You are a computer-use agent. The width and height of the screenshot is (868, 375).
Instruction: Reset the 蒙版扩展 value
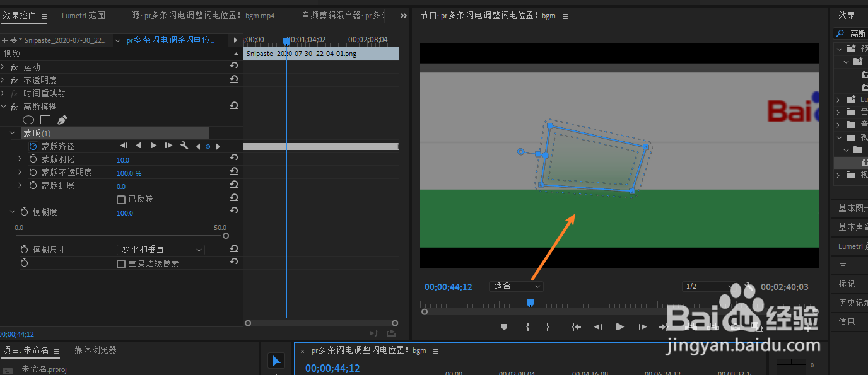click(x=233, y=185)
